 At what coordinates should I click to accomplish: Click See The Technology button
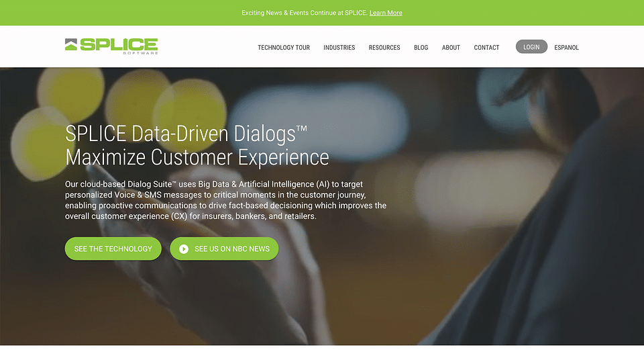(113, 249)
